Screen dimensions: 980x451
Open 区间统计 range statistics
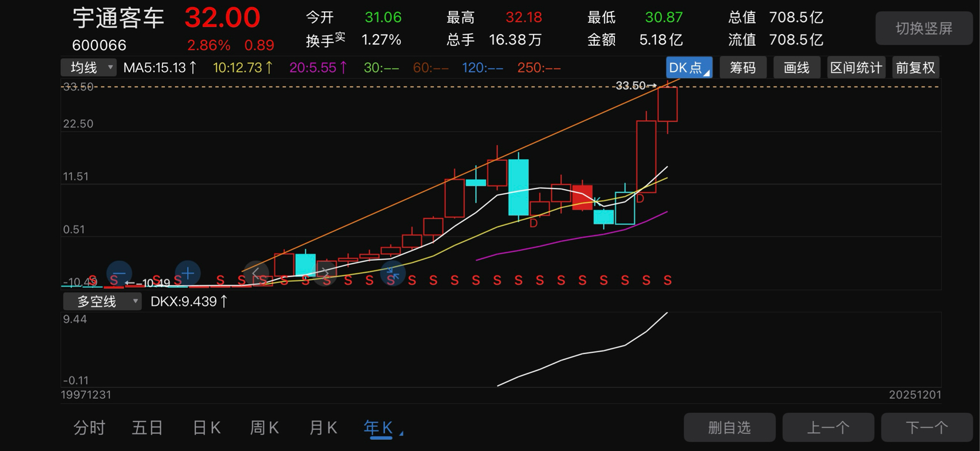click(856, 68)
